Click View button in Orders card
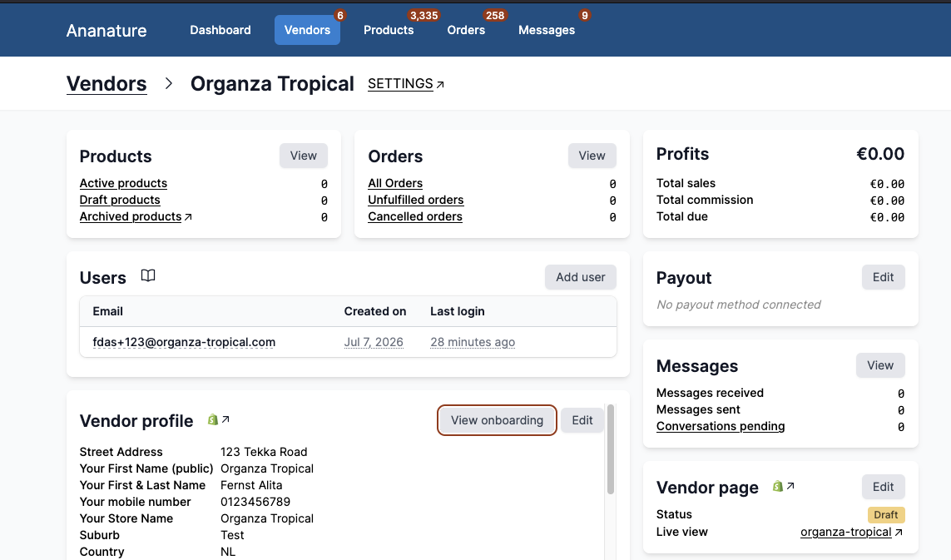Viewport: 951px width, 560px height. (592, 156)
